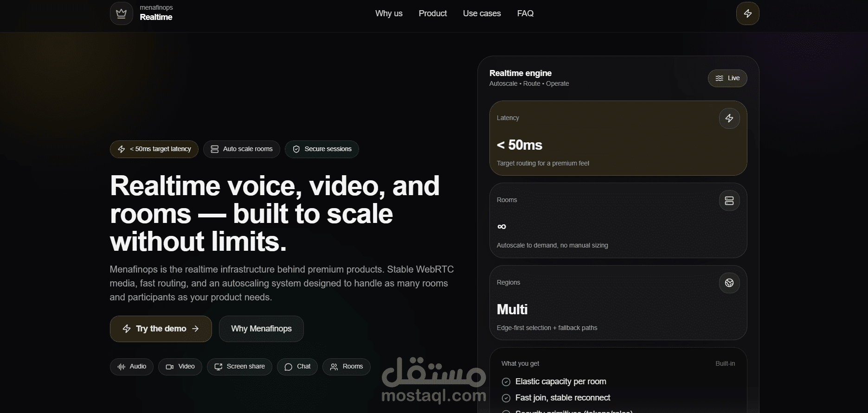Click the Multi value text
This screenshot has height=413, width=868.
512,310
